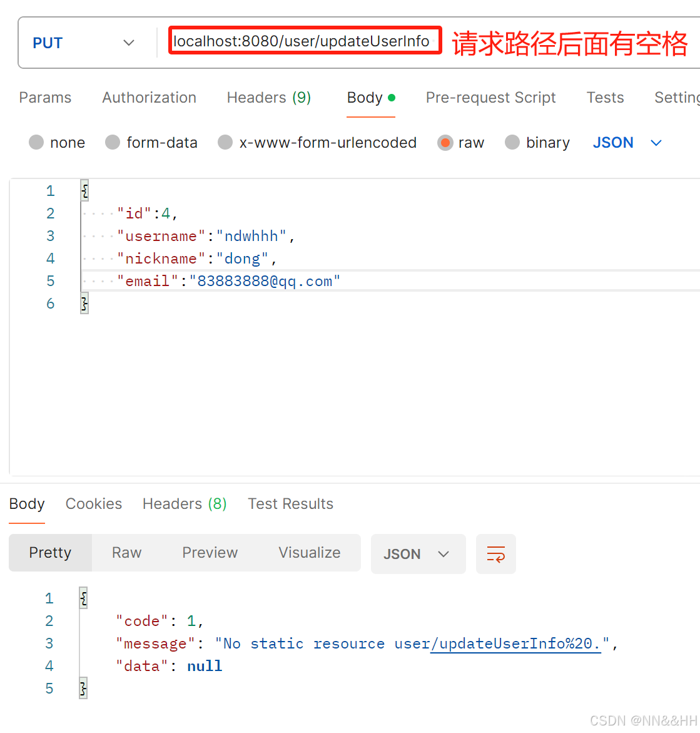
Task: Click response line number 2
Action: (49, 621)
